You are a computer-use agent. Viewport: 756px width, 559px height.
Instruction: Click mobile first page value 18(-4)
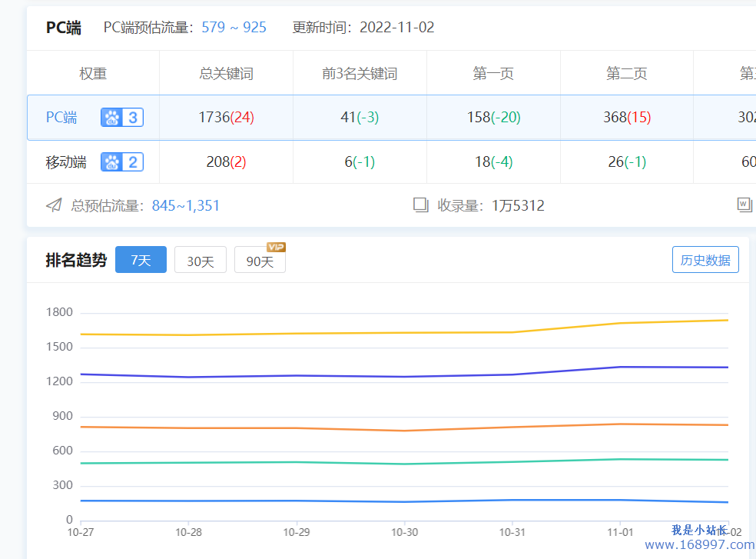click(x=494, y=161)
